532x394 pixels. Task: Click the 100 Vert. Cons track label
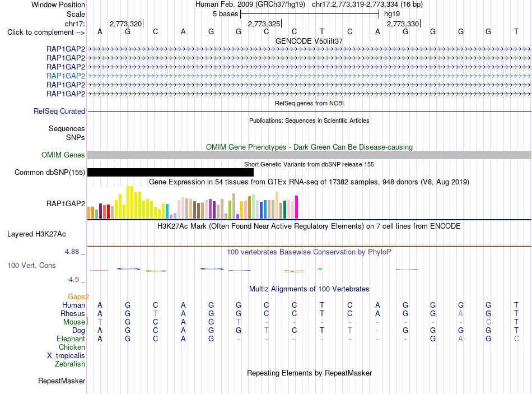(31, 265)
